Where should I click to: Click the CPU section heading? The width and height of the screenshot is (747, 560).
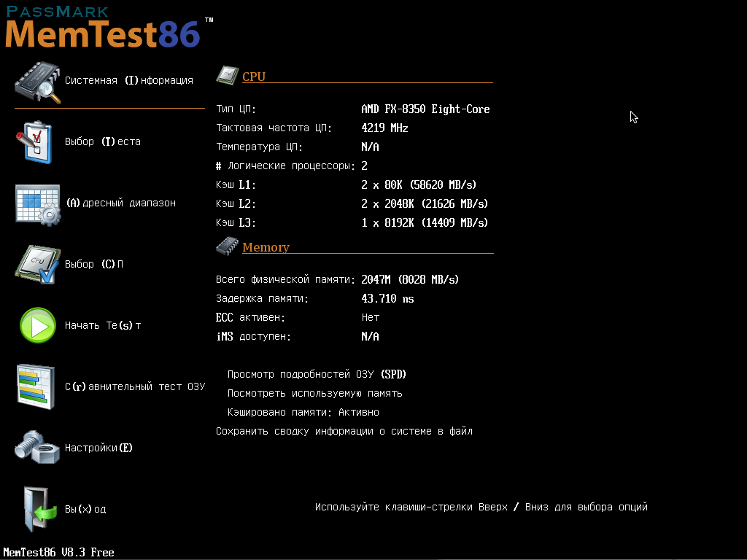tap(254, 77)
